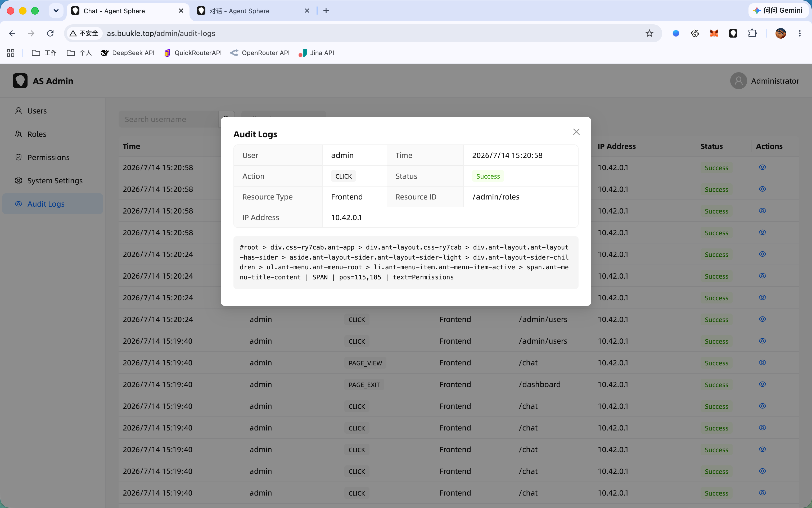Screen dimensions: 812x508
Task: Click the Status column header
Action: [x=711, y=146]
